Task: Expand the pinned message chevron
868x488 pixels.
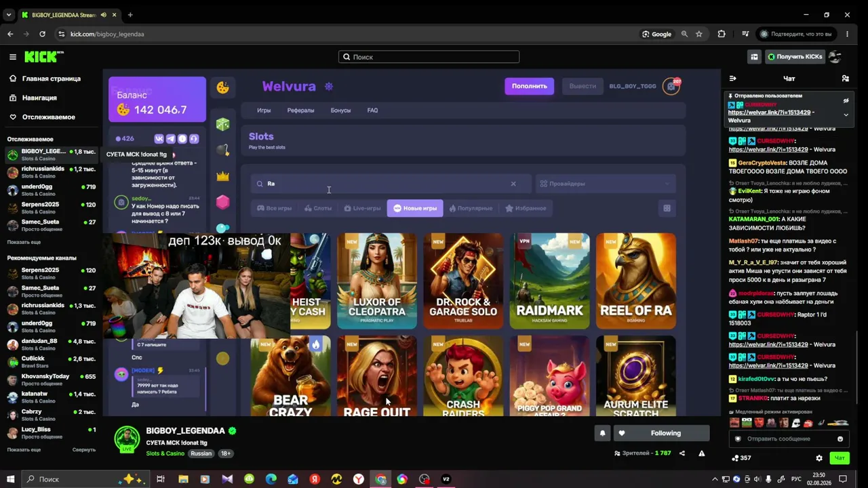Action: pos(846,115)
